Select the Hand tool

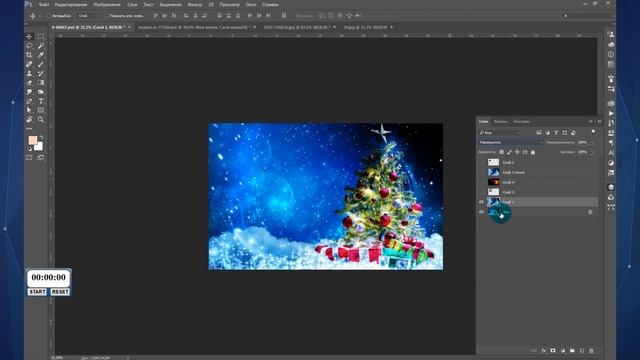point(29,120)
